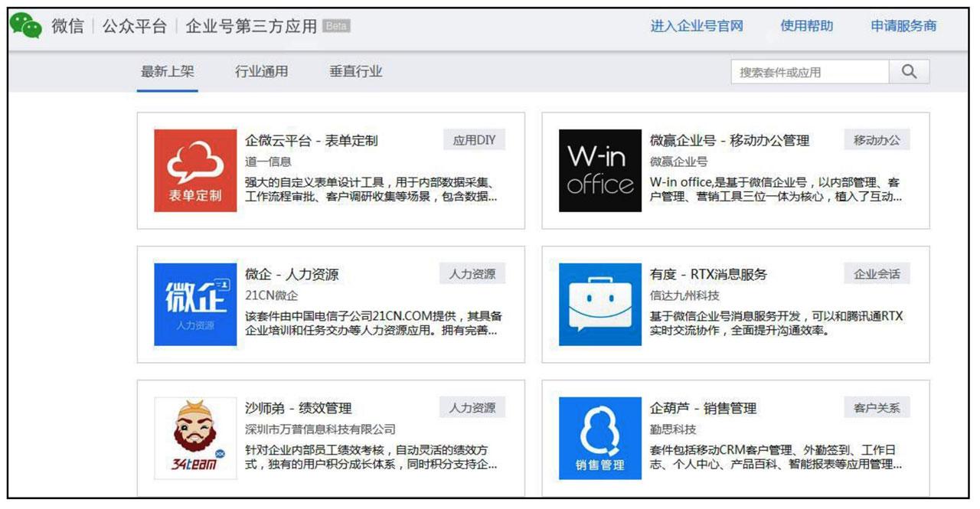The height and width of the screenshot is (509, 980).
Task: Open the 申请服务商 link
Action: pos(903,26)
